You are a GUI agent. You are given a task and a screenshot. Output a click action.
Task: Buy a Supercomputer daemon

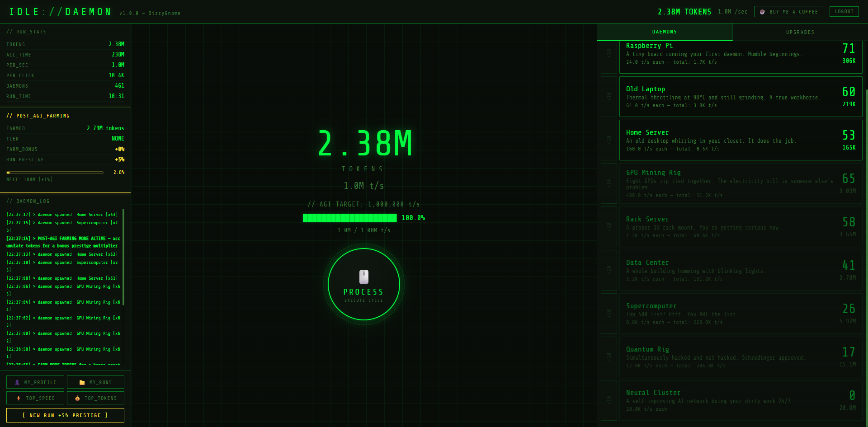tap(741, 313)
